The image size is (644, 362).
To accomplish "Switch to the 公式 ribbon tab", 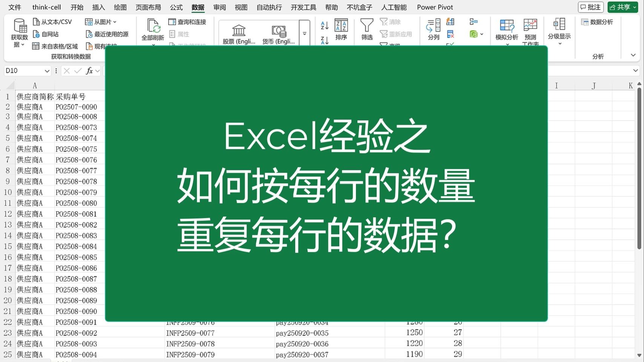I will click(176, 7).
